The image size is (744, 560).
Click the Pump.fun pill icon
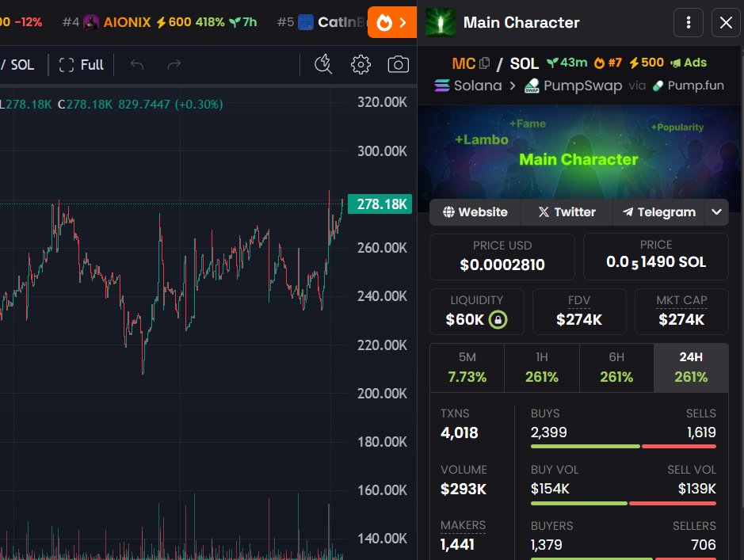click(x=658, y=86)
